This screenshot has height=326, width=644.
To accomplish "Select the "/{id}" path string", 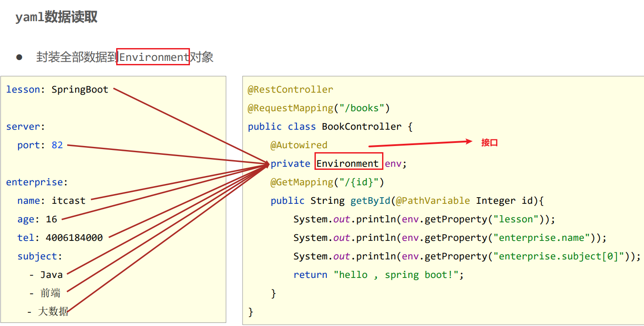I will [359, 182].
